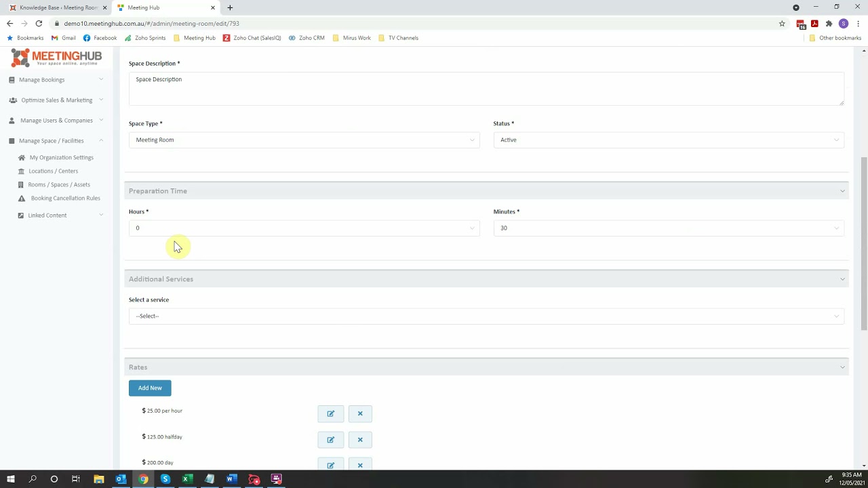Click into Space Description text area
This screenshot has height=488, width=868.
click(x=486, y=89)
